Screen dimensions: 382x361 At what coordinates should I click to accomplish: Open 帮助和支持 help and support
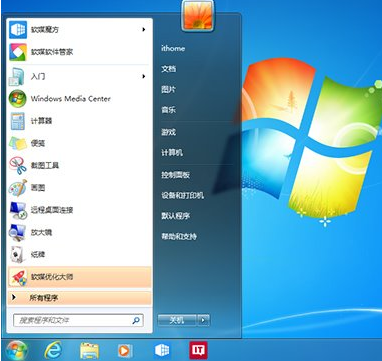click(179, 237)
